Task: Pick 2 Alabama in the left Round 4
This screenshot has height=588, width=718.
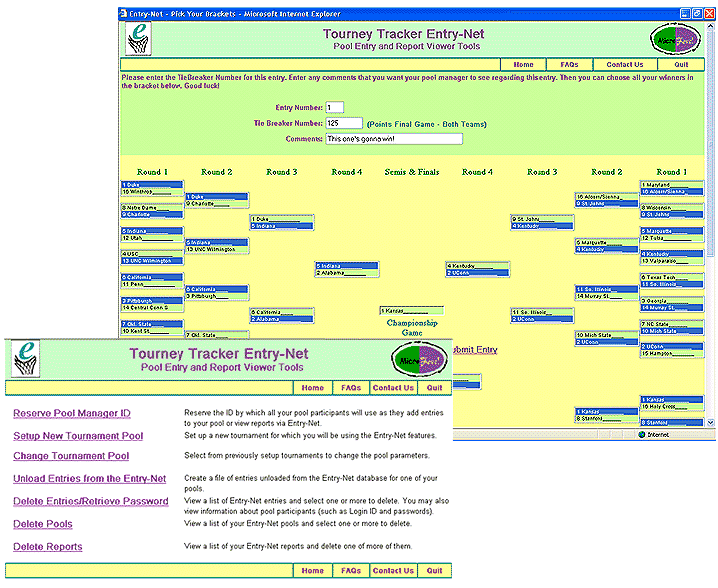Action: [347, 273]
